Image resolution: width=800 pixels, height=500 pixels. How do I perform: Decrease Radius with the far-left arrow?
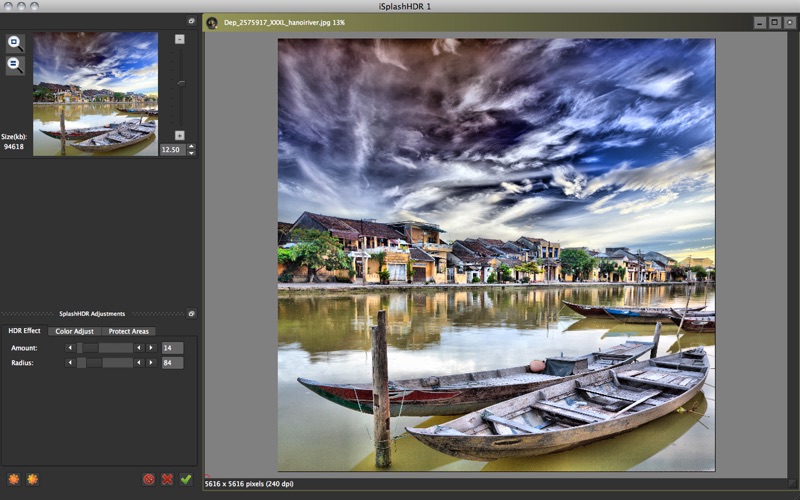click(x=70, y=363)
